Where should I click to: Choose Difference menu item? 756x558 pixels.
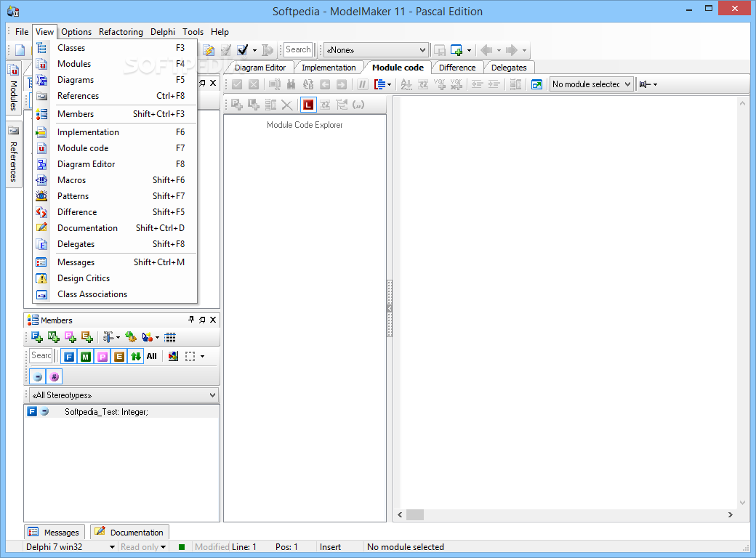(116, 211)
